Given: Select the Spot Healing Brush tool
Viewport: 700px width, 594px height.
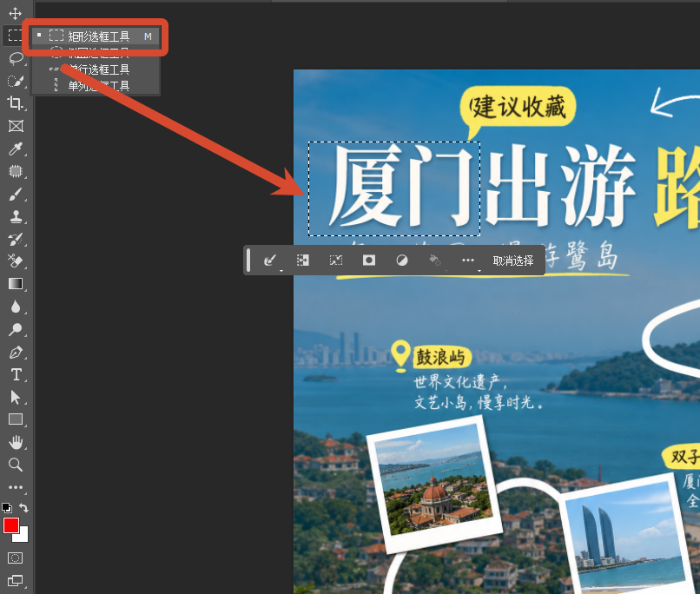Looking at the screenshot, I should [x=16, y=171].
